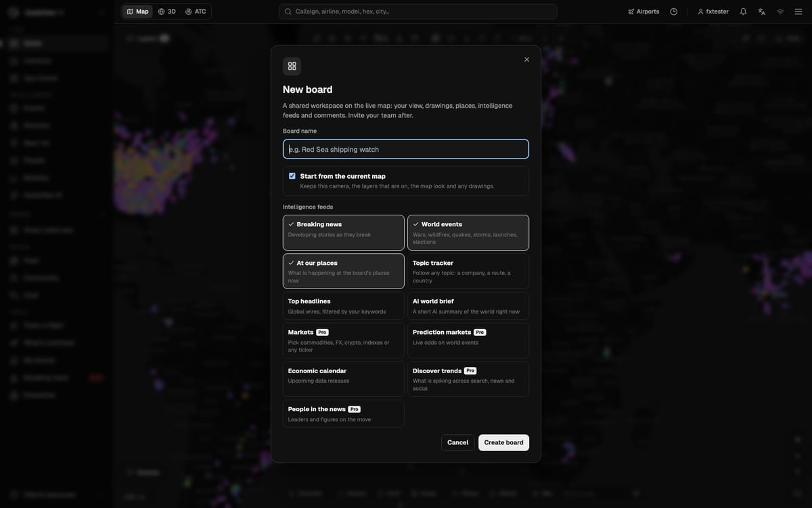Disable the At our places feed
Screen dimensions: 812x508
pyautogui.click(x=344, y=271)
